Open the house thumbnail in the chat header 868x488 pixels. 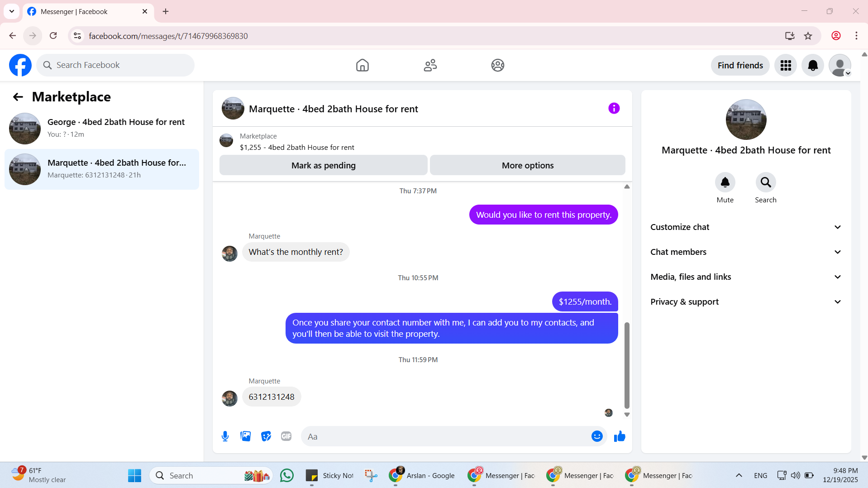[233, 109]
